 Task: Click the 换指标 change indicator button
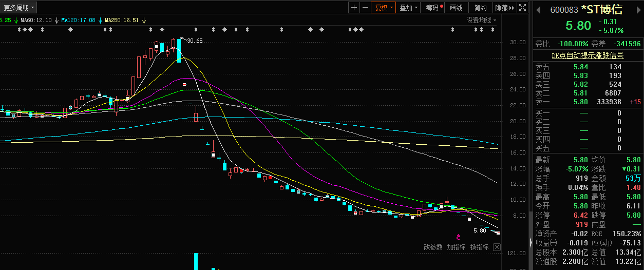pyautogui.click(x=479, y=247)
